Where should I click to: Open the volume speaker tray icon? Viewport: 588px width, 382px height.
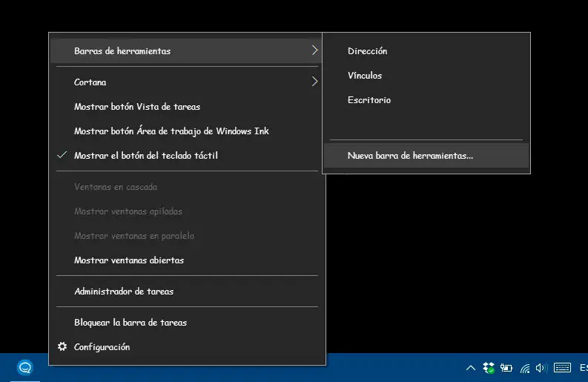pyautogui.click(x=541, y=368)
